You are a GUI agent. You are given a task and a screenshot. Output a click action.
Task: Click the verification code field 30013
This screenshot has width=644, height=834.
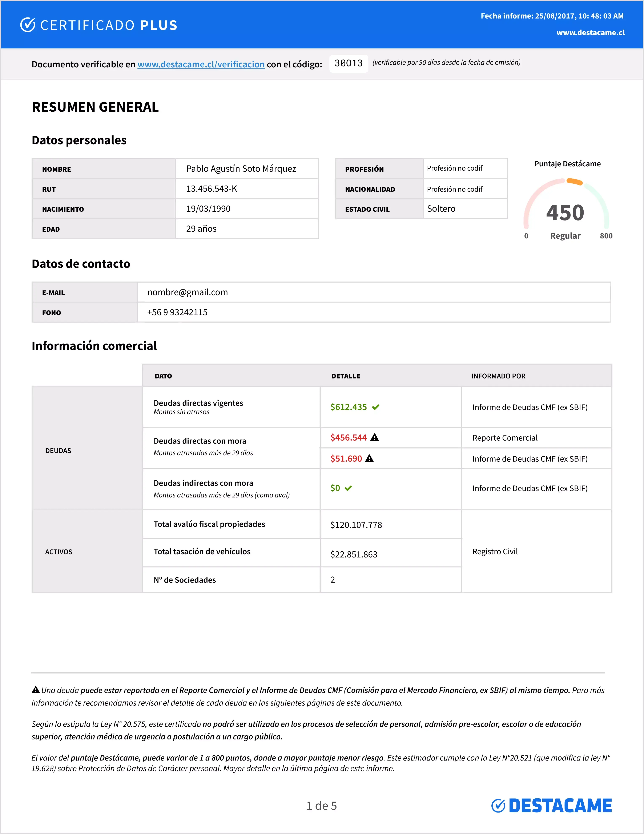click(349, 63)
